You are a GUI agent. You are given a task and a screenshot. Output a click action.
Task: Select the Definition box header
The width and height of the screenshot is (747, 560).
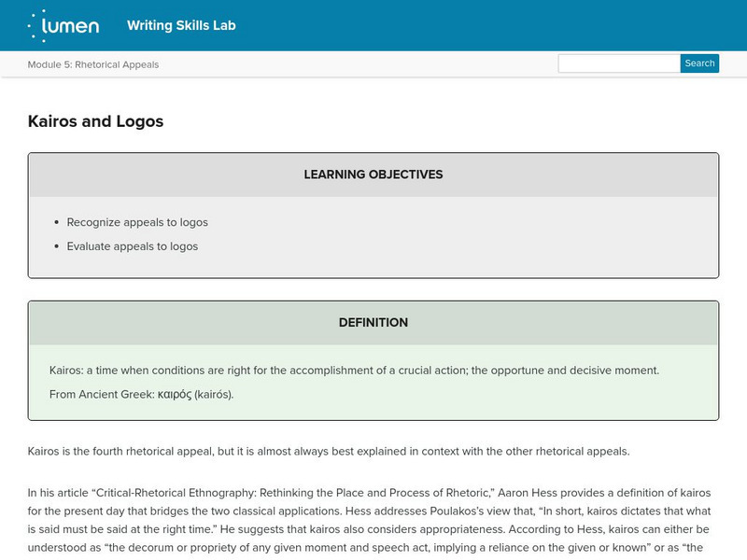click(373, 323)
